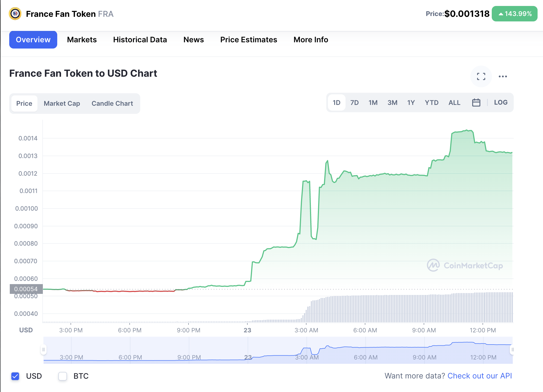Select the ALL time range
This screenshot has height=392, width=543.
coord(454,103)
